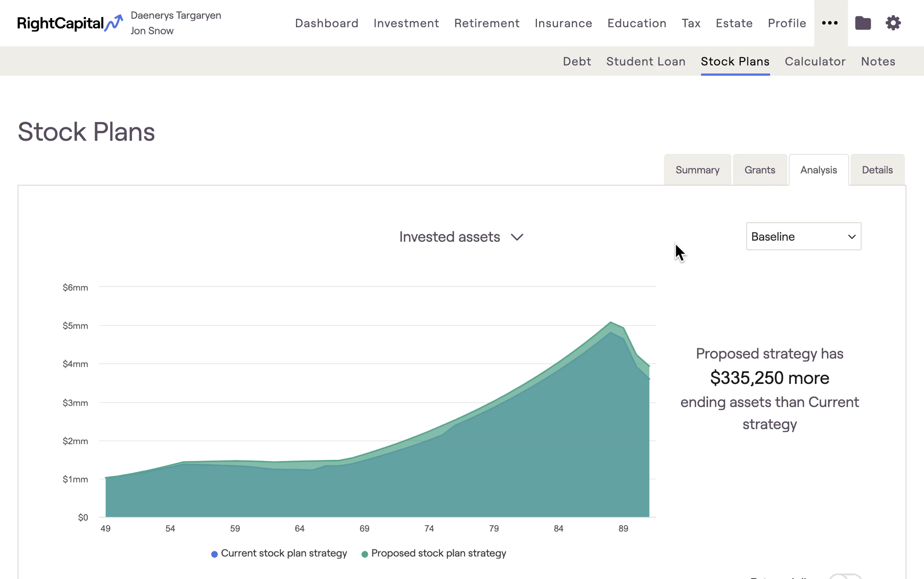
Task: Expand the Invested assets chart selector
Action: [x=461, y=237]
